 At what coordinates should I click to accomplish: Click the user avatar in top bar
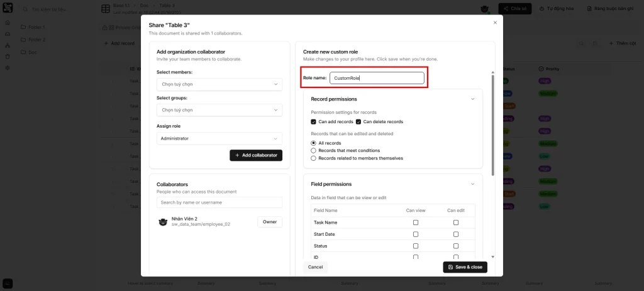click(484, 9)
